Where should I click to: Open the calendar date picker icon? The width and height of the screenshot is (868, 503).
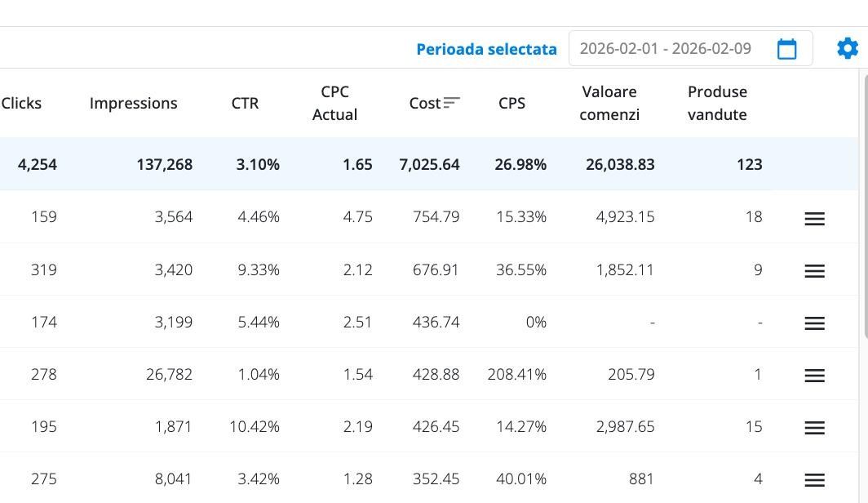(x=786, y=48)
